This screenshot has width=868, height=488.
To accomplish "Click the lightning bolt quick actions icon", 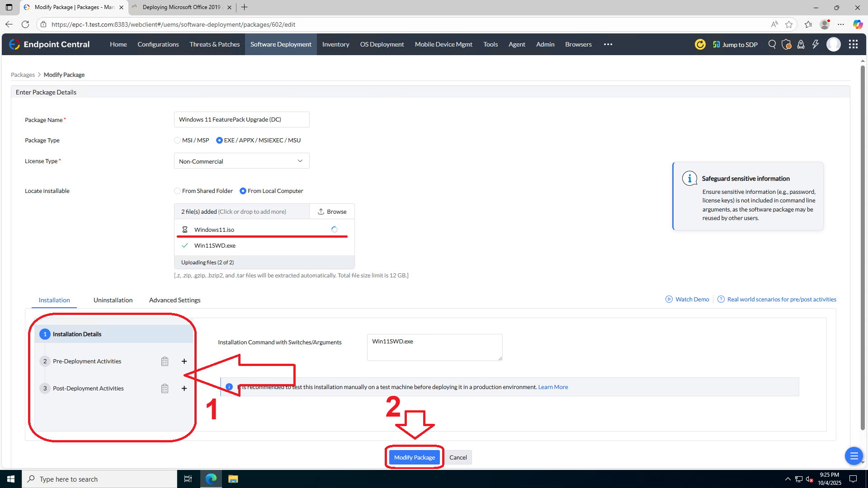I will [x=815, y=44].
